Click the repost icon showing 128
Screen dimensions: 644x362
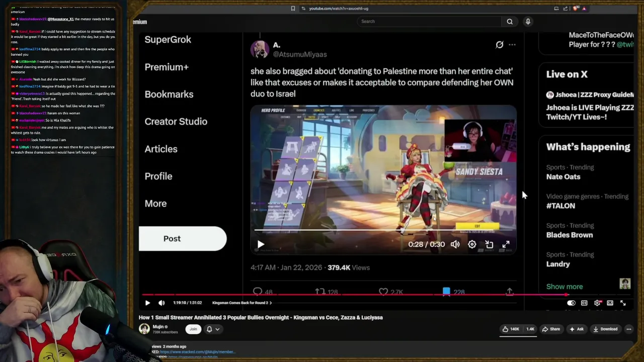[x=320, y=292]
